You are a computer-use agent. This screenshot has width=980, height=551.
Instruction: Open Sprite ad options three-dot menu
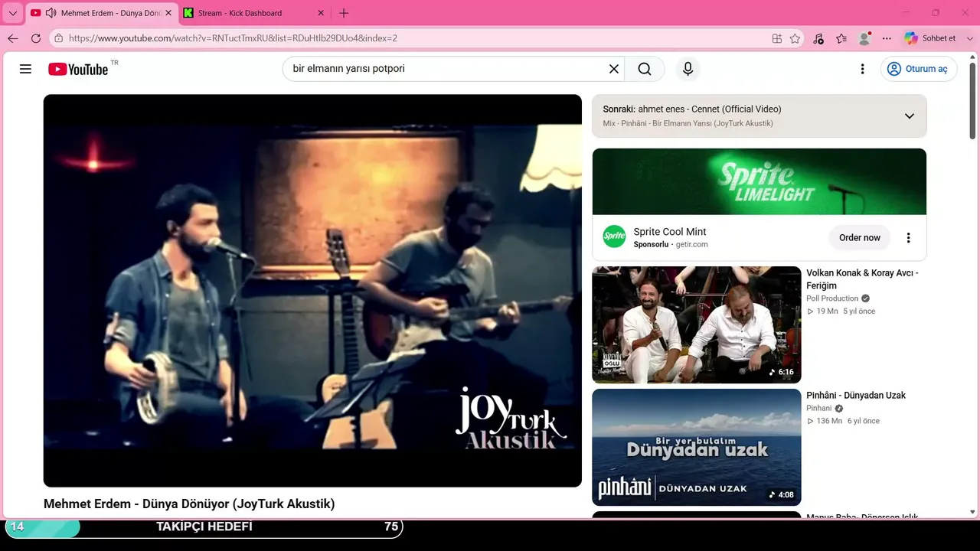909,237
